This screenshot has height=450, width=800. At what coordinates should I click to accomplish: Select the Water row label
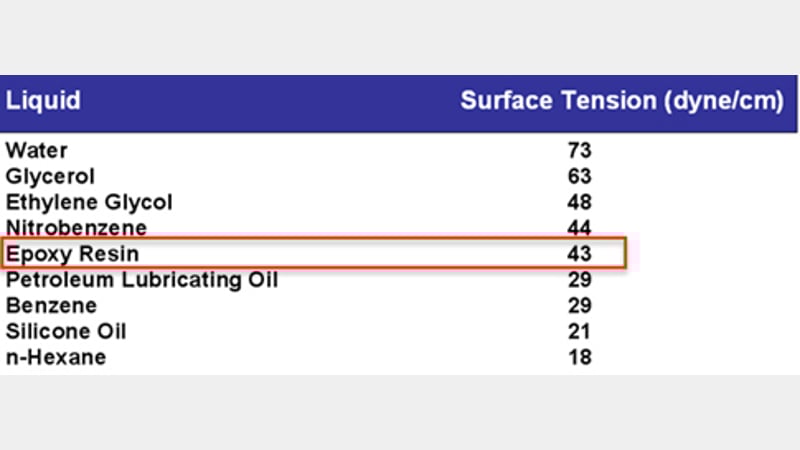pos(37,151)
